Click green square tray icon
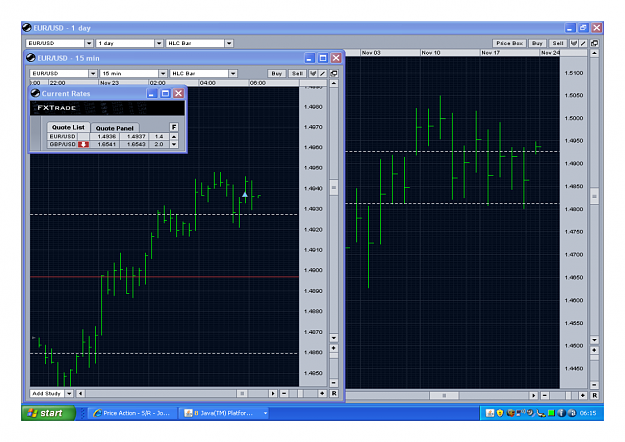 pos(551,413)
